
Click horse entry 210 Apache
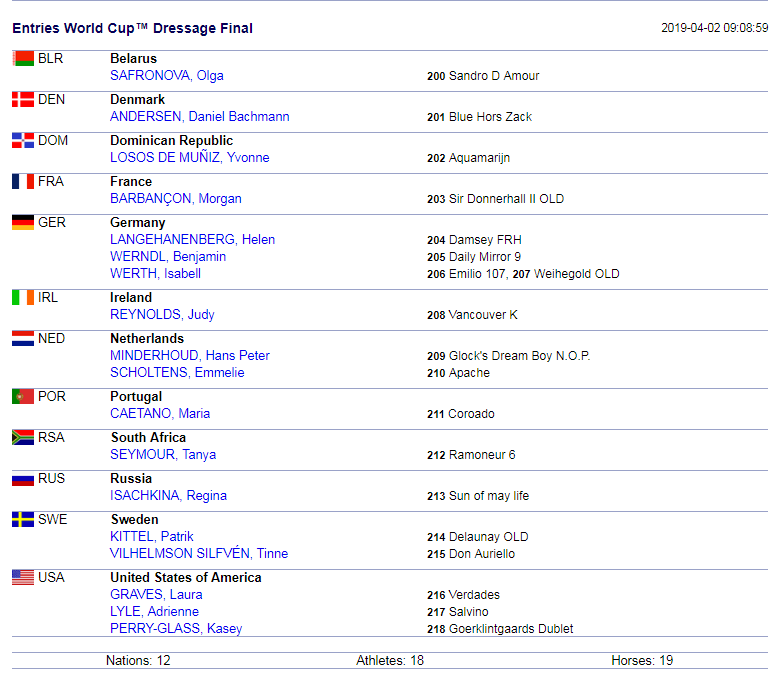[458, 373]
